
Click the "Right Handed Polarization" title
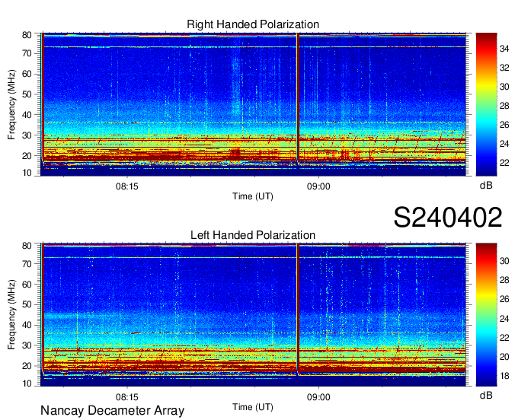(253, 24)
